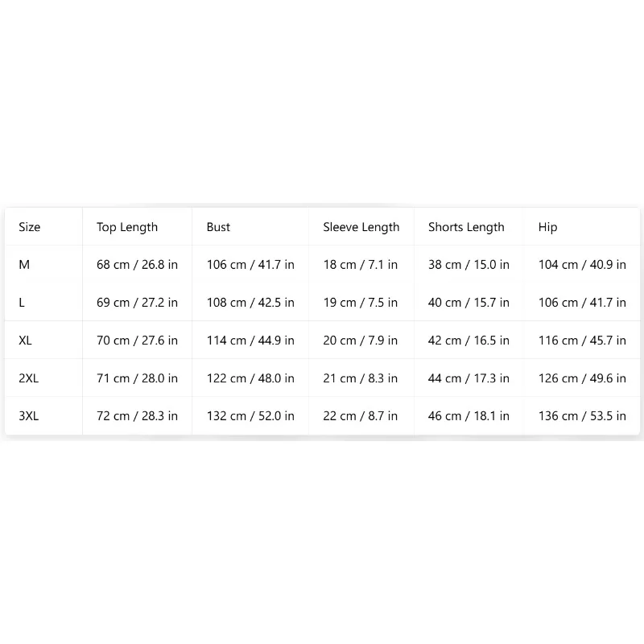Click the 104 cm / 40.9 in cell
The height and width of the screenshot is (644, 644).
[582, 265]
